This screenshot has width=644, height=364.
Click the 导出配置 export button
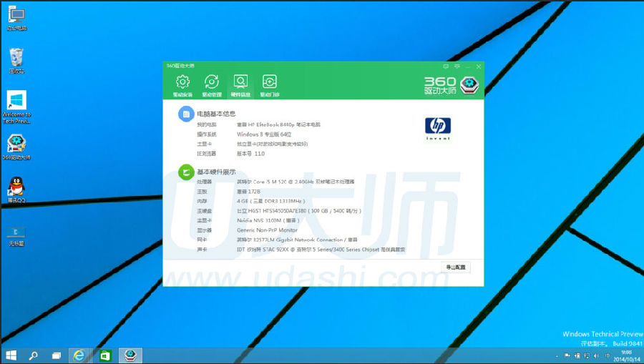tap(455, 267)
